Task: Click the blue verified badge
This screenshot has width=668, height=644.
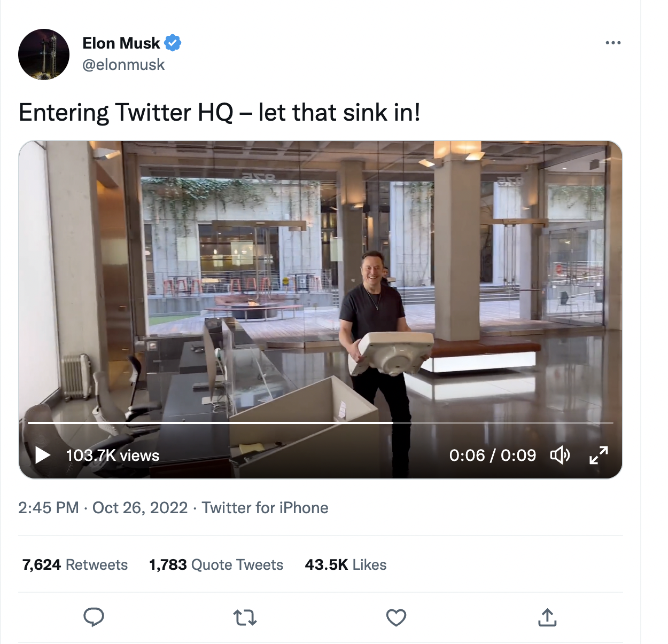Action: pyautogui.click(x=173, y=43)
